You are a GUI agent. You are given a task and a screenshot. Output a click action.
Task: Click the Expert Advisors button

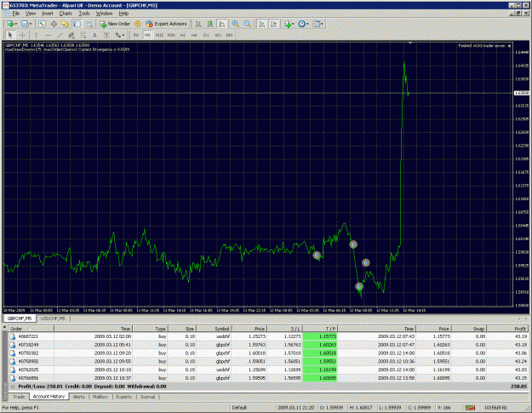pyautogui.click(x=167, y=24)
